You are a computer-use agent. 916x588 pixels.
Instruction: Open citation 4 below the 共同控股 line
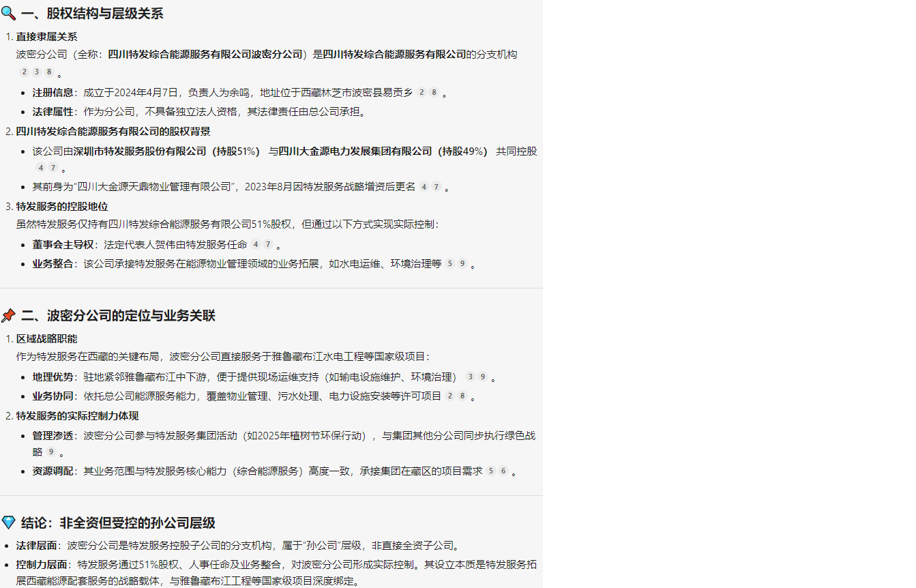[x=41, y=168]
